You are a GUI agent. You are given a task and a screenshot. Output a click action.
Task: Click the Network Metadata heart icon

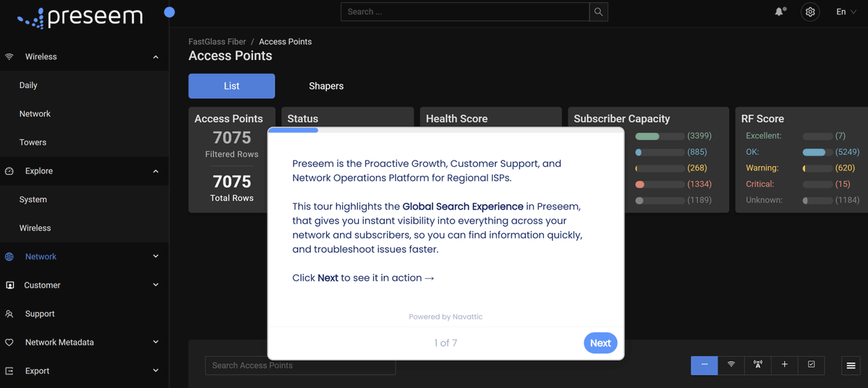pyautogui.click(x=9, y=342)
